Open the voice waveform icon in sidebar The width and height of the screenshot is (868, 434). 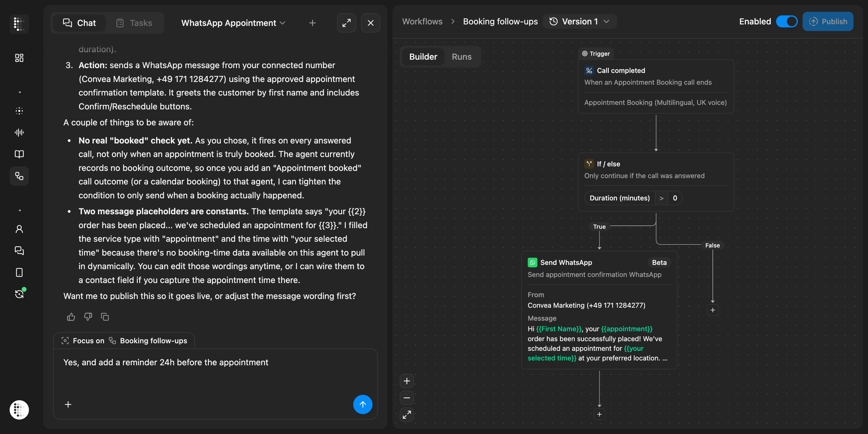point(19,132)
